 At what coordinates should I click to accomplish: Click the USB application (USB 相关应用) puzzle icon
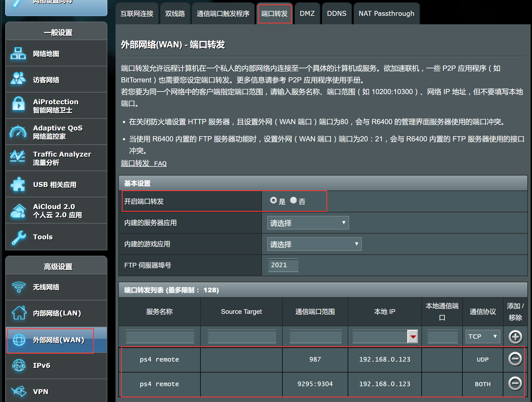[x=18, y=184]
